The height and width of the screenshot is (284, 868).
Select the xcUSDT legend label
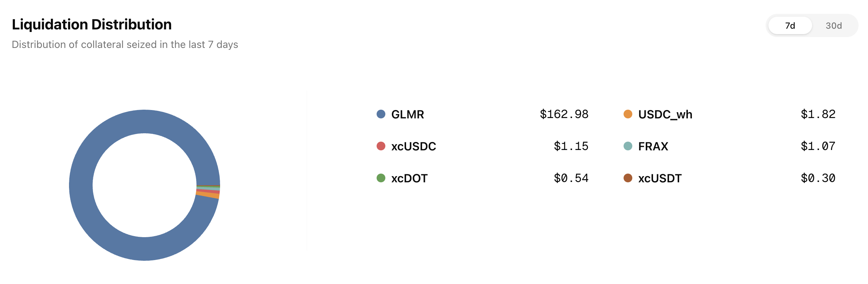tap(660, 178)
